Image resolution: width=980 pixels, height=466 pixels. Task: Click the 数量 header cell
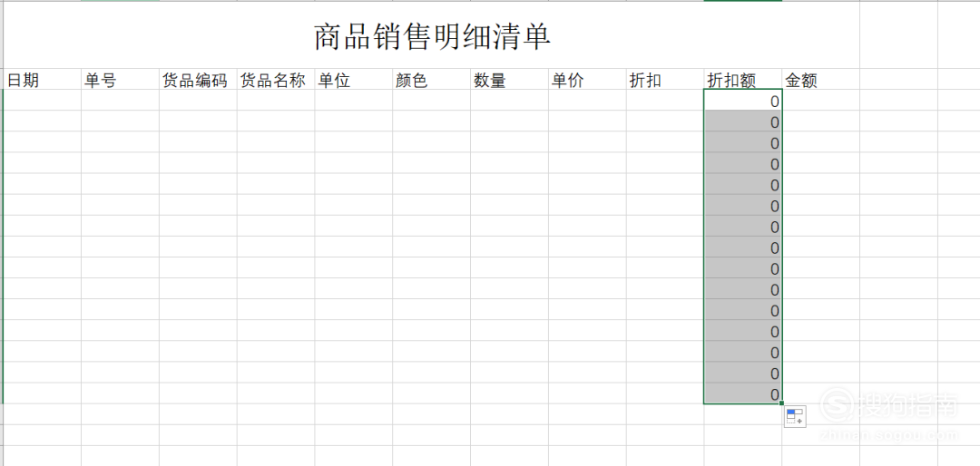point(509,80)
